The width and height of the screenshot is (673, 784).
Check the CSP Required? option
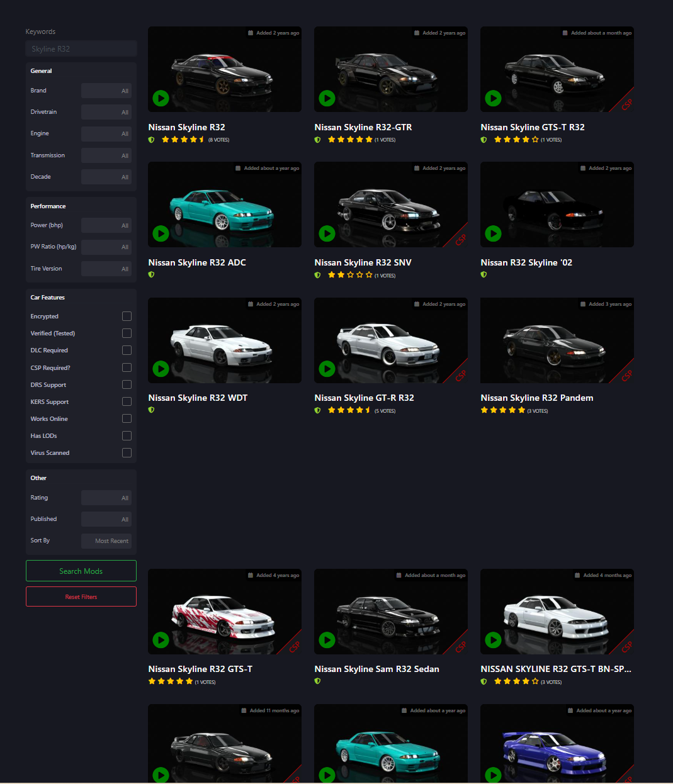127,367
